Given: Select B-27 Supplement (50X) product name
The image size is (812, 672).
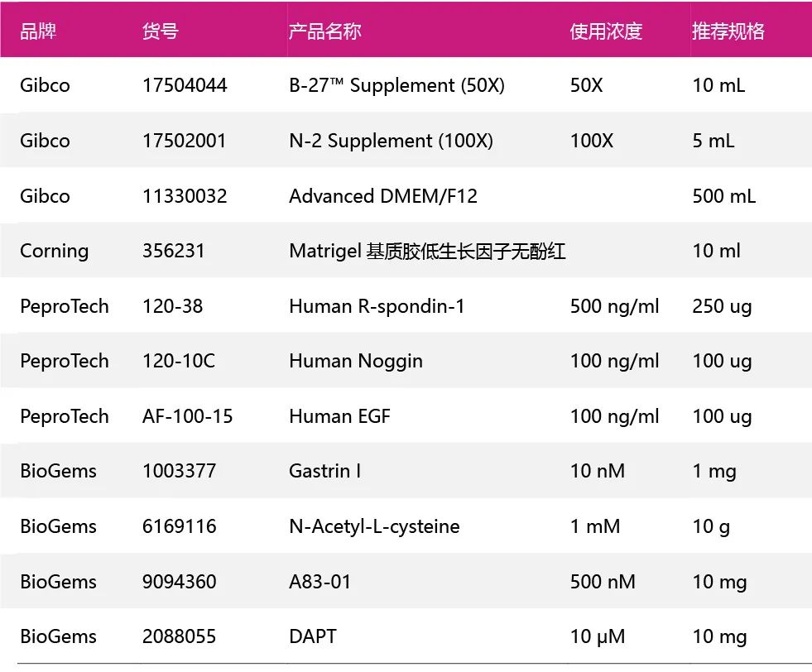Looking at the screenshot, I should (x=396, y=85).
